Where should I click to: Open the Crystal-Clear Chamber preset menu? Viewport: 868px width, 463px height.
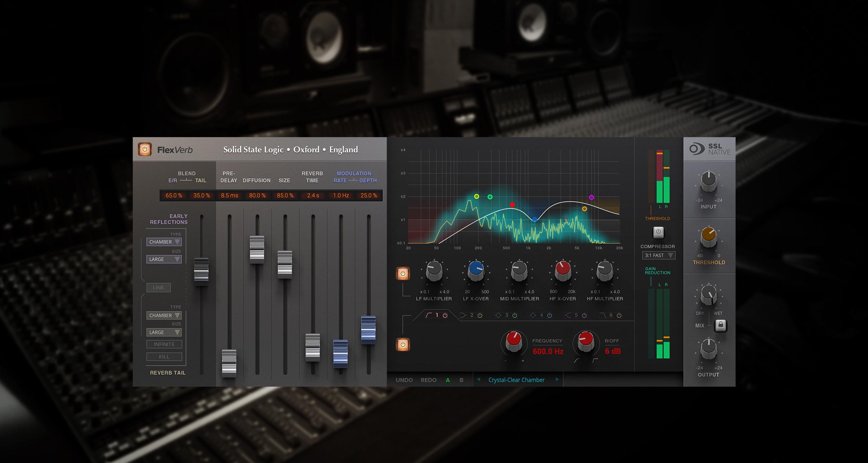tap(516, 380)
